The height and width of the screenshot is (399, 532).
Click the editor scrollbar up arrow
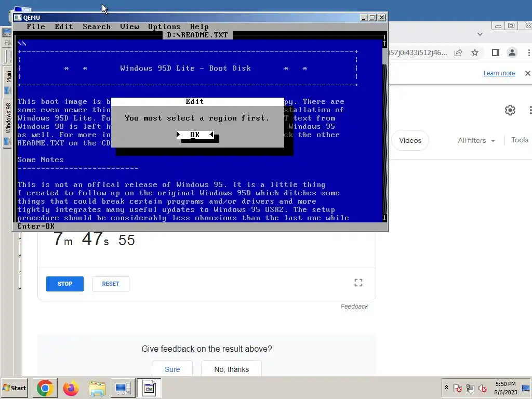pos(384,44)
